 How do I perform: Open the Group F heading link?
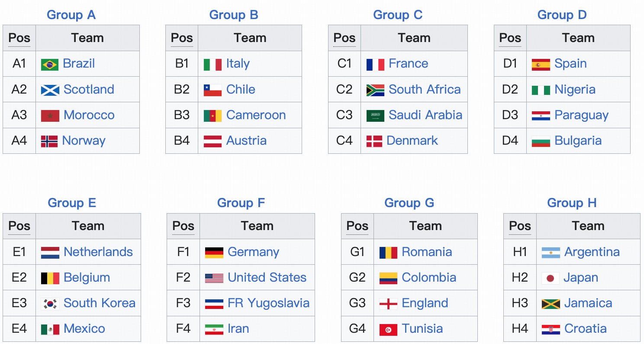pyautogui.click(x=241, y=203)
